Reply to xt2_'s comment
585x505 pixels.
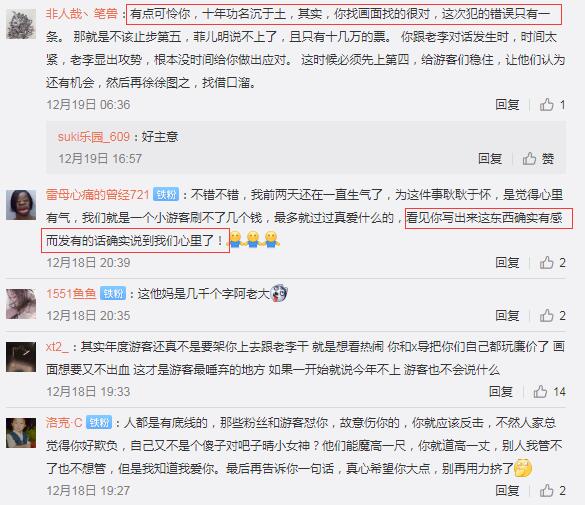501,392
